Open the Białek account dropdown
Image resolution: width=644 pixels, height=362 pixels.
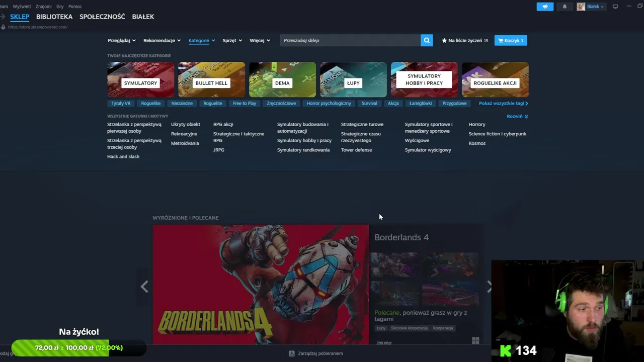(596, 7)
